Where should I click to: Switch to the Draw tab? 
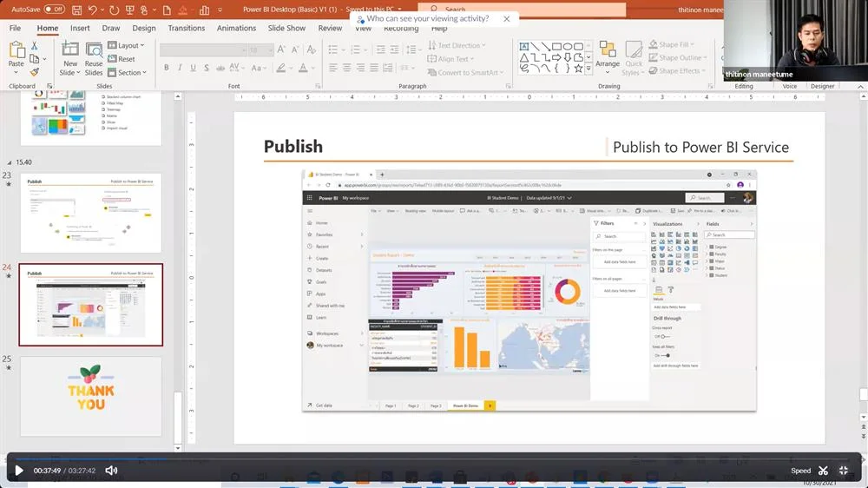point(111,28)
